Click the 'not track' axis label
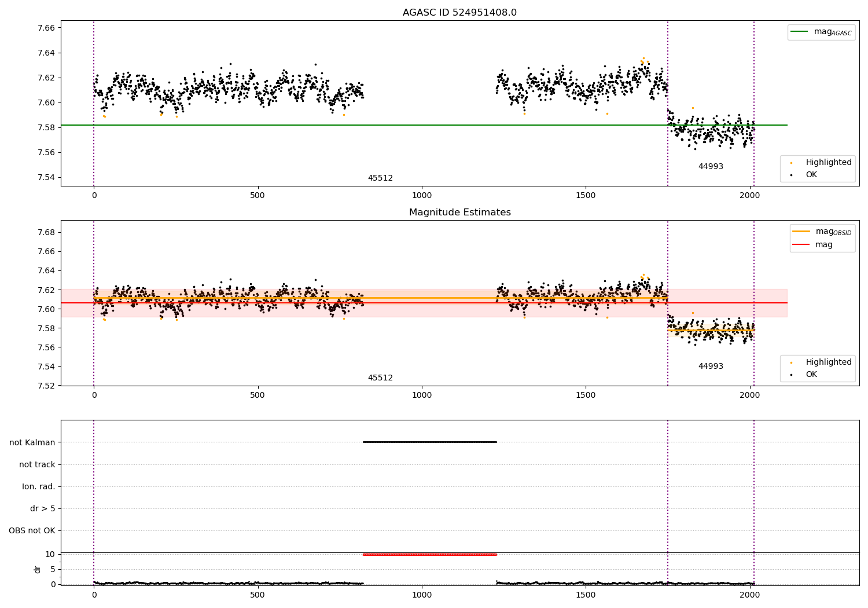The image size is (868, 608). tap(37, 464)
